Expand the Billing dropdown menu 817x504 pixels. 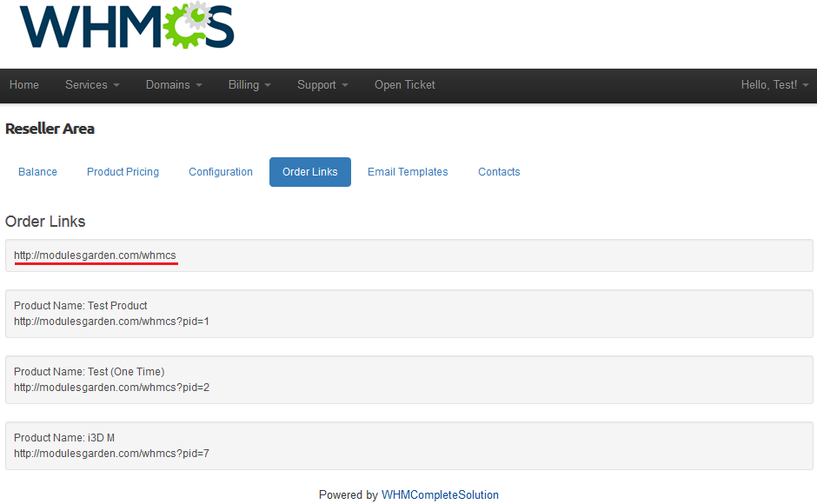pos(249,85)
